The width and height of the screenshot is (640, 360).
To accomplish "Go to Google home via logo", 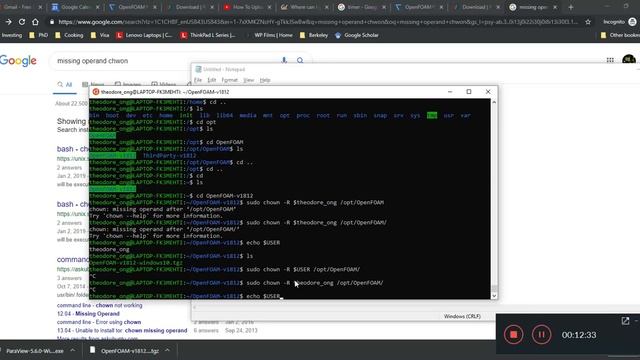I will tap(18, 61).
